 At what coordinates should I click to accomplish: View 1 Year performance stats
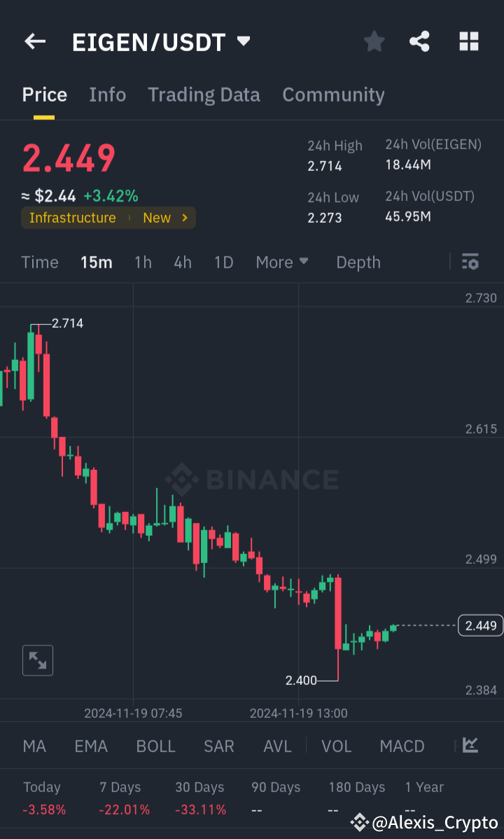point(424,787)
